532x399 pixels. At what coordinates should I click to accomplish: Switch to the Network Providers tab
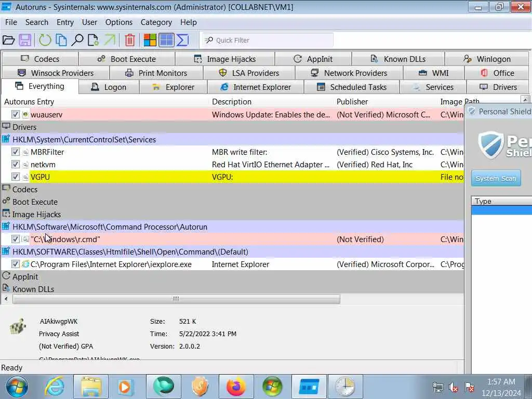349,73
